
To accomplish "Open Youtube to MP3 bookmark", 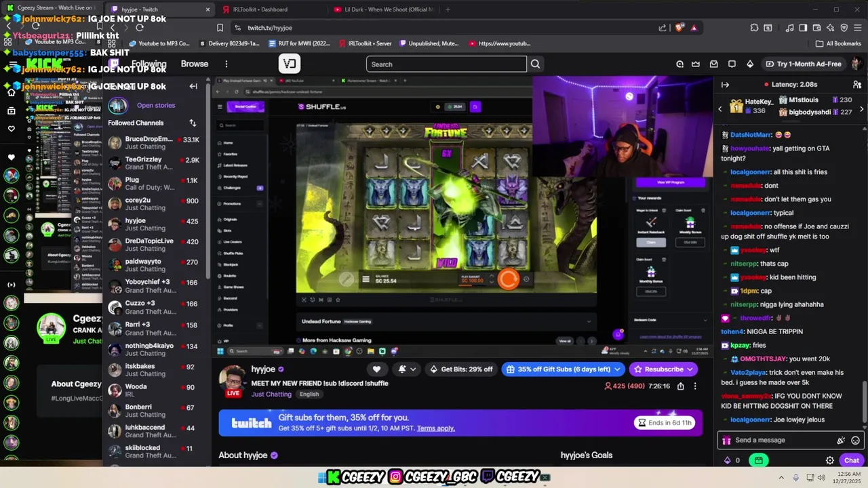I will (159, 43).
